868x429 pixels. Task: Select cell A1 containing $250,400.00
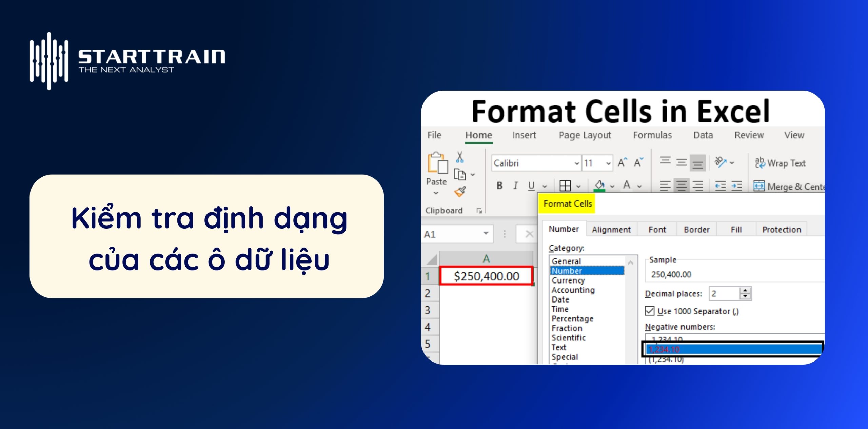tap(485, 276)
